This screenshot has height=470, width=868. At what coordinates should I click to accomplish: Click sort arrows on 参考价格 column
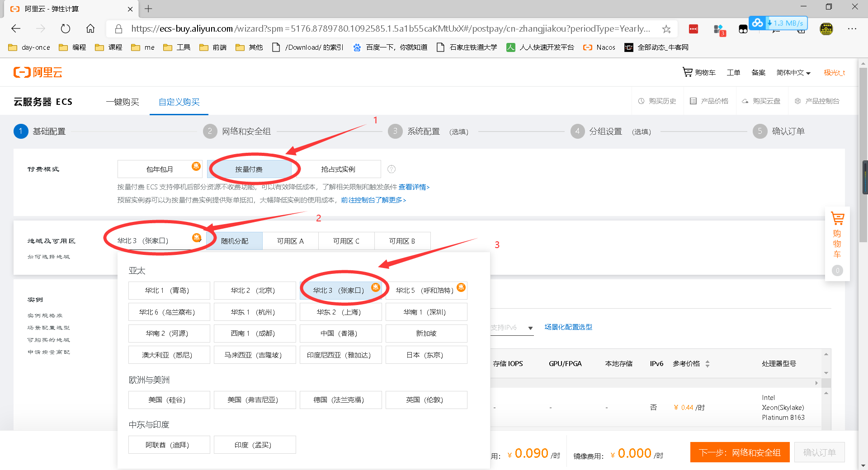click(708, 364)
